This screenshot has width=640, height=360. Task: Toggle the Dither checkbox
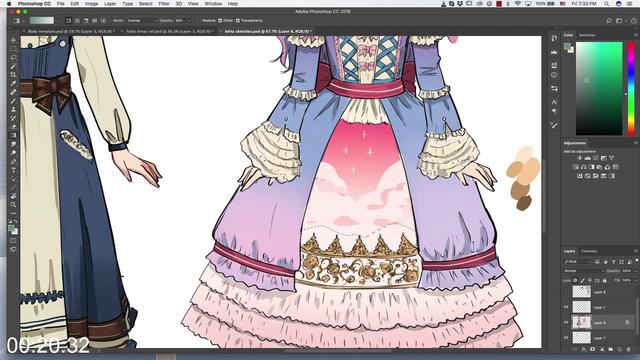[x=220, y=20]
